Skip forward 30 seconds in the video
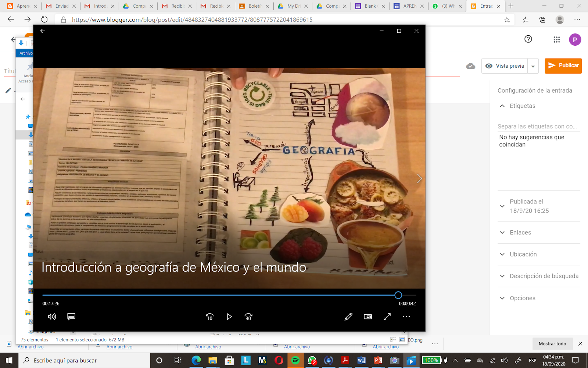 (248, 316)
